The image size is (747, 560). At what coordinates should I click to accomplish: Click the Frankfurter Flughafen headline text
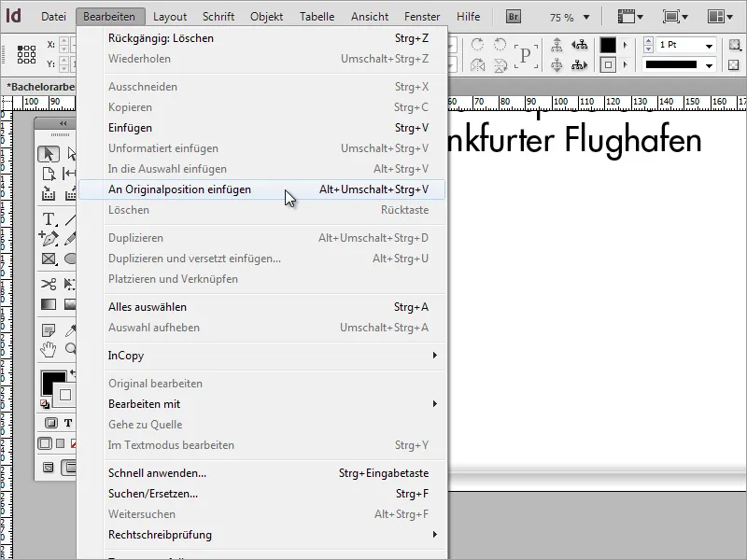pyautogui.click(x=574, y=141)
